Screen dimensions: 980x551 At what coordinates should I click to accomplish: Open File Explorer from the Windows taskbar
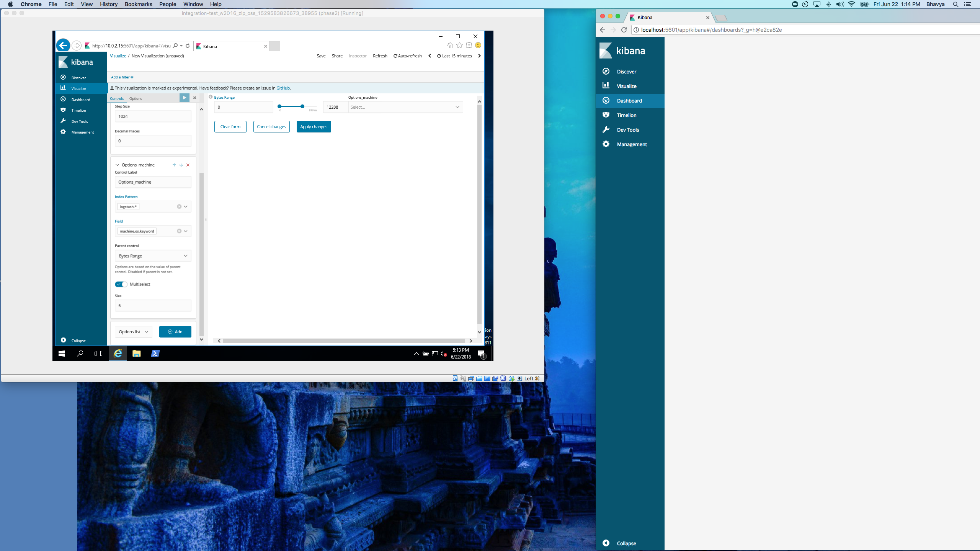136,354
